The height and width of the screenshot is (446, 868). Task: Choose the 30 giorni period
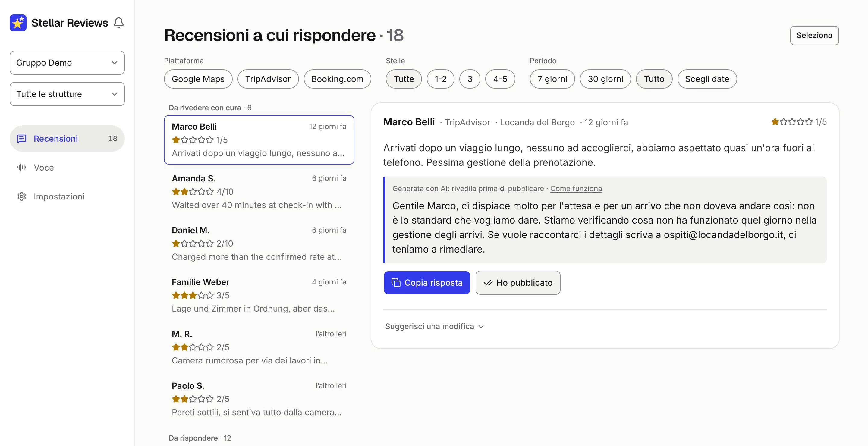coord(605,79)
